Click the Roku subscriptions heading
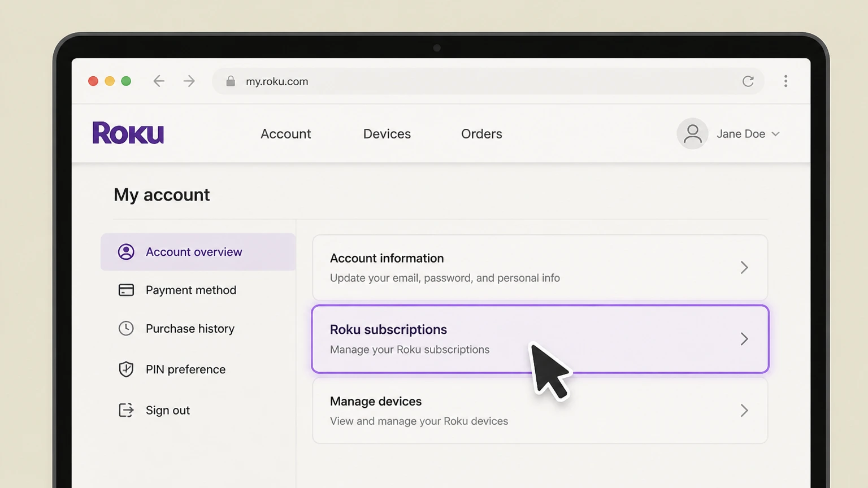 [x=388, y=329]
